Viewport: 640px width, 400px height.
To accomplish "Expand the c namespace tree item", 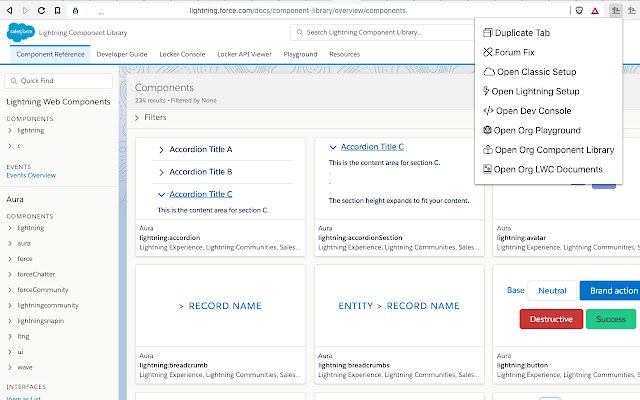I will 10,146.
